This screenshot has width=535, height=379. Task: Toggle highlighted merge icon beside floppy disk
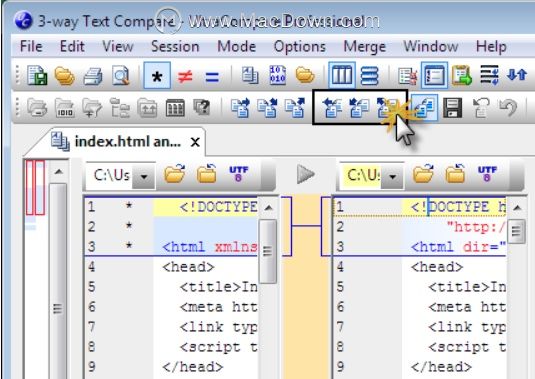click(x=424, y=107)
